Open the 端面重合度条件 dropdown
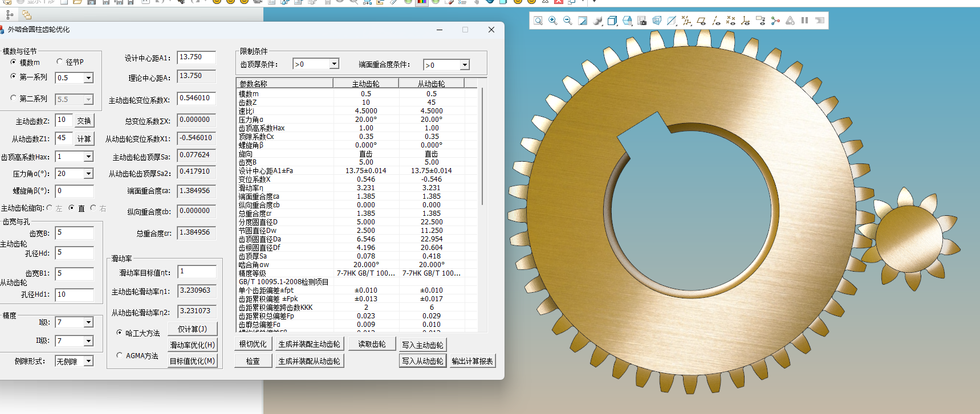This screenshot has width=980, height=414. [x=465, y=65]
